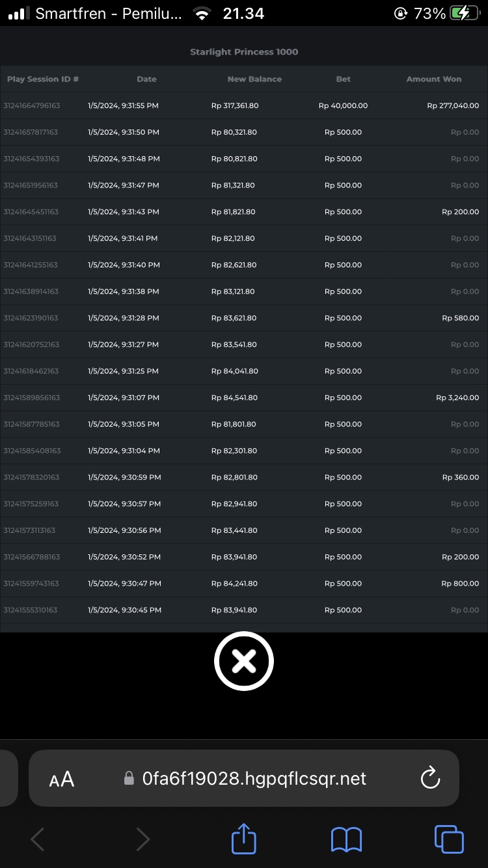Open the Safari share sheet icon
This screenshot has width=488, height=868.
tap(244, 839)
